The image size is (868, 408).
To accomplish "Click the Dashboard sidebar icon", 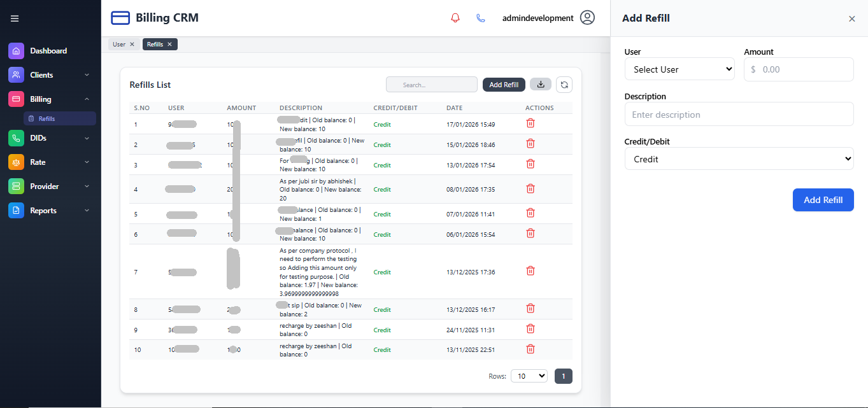I will click(17, 51).
